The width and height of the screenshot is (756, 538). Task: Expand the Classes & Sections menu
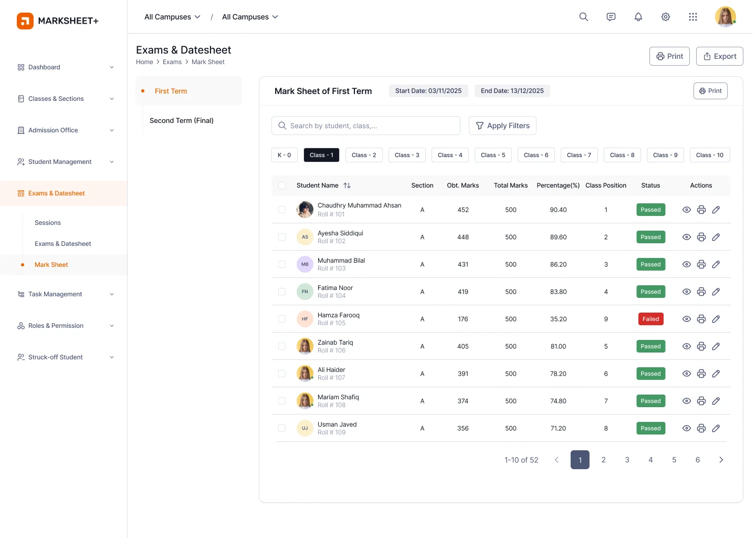tap(66, 99)
